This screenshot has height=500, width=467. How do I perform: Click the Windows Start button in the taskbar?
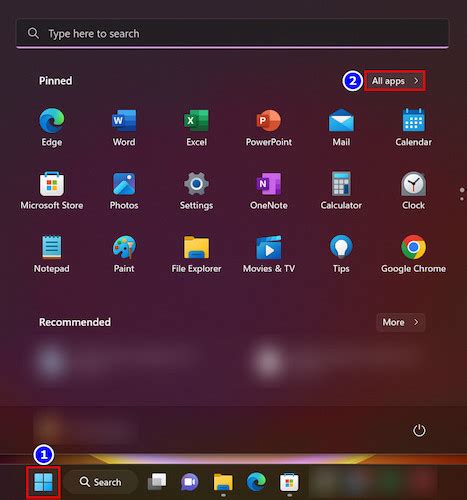(x=43, y=482)
